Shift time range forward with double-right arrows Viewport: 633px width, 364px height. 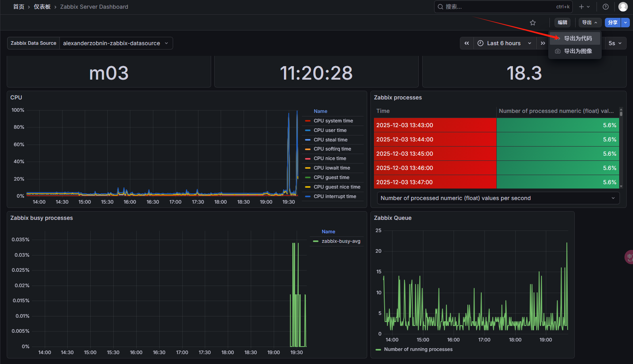click(543, 43)
